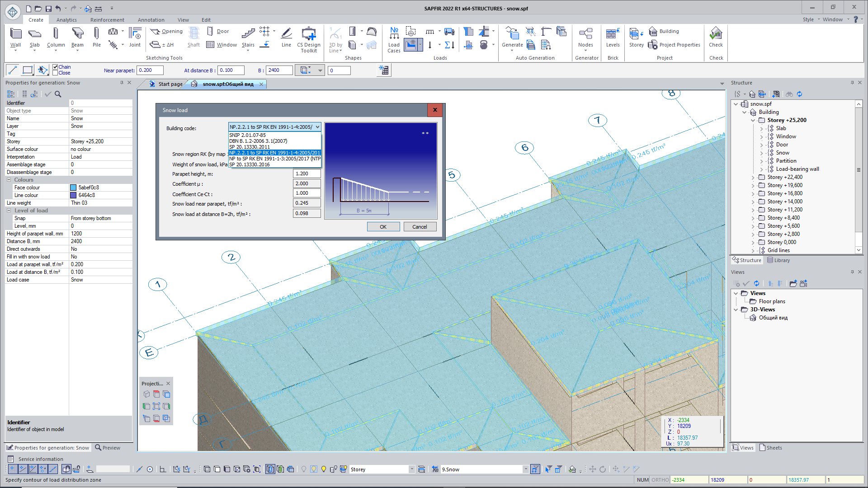
Task: Toggle the Chain checkbox
Action: (x=55, y=67)
